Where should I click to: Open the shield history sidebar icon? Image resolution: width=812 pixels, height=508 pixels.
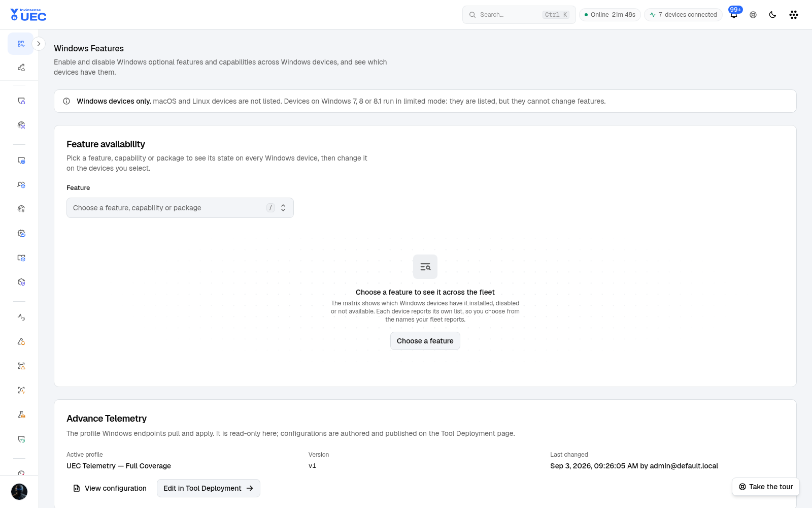[x=21, y=439]
